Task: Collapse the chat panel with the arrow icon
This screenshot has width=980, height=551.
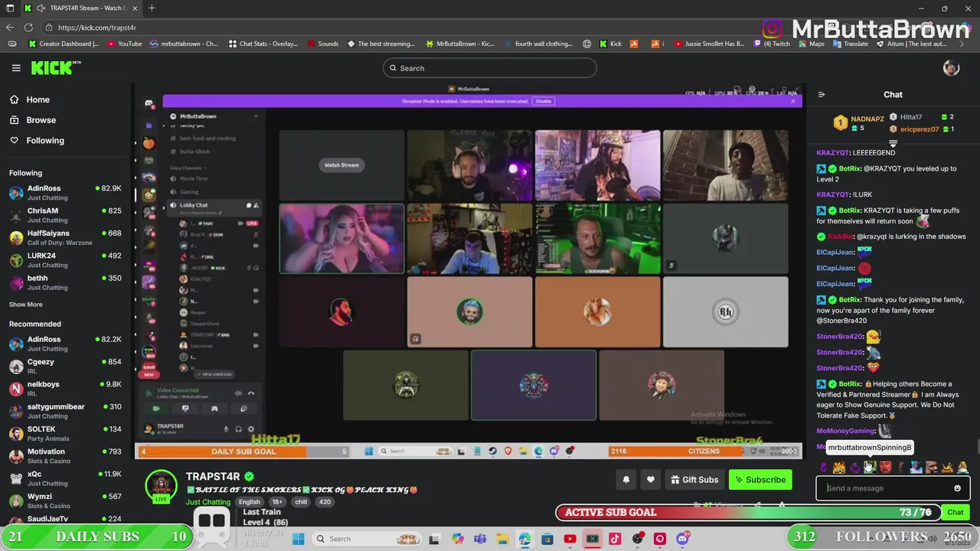Action: (822, 95)
